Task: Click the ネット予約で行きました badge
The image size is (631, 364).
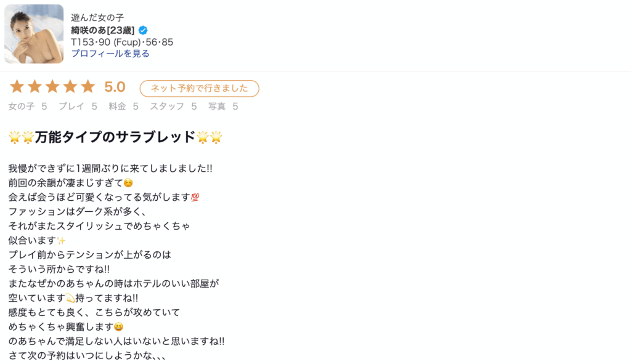Action: click(199, 89)
